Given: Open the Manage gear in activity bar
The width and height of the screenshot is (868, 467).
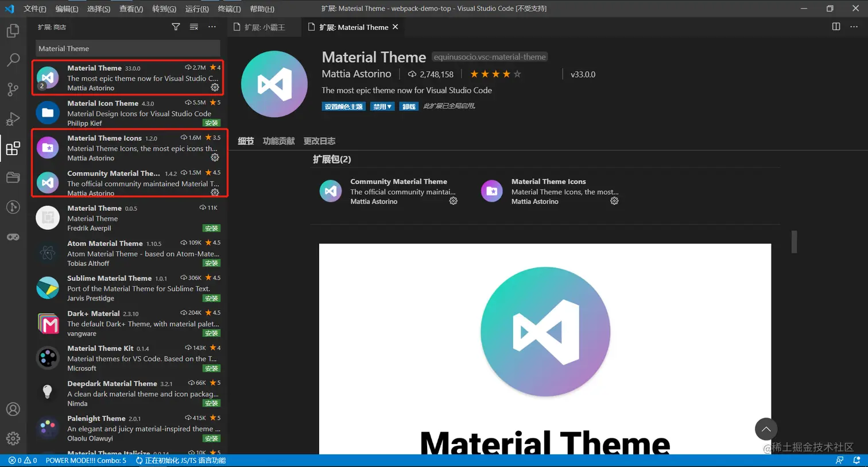Looking at the screenshot, I should (x=13, y=438).
